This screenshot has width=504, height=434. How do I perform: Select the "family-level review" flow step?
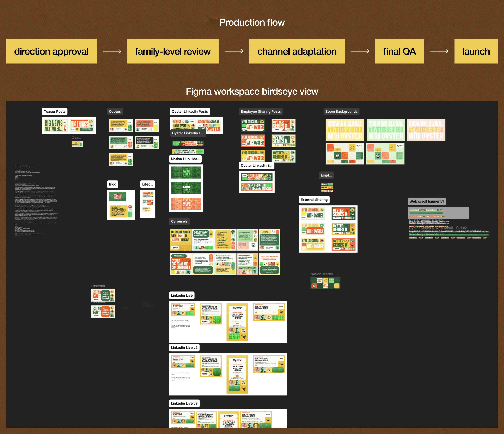(173, 51)
